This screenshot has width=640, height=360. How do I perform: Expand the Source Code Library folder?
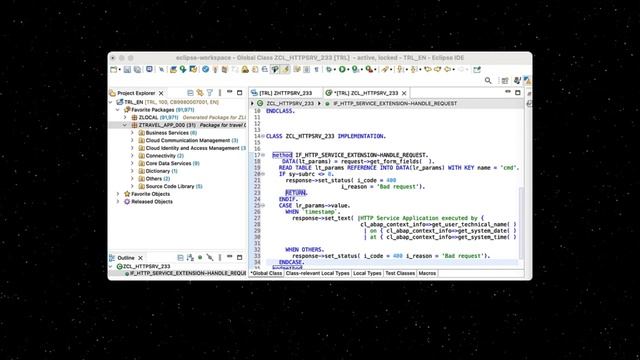pos(132,186)
